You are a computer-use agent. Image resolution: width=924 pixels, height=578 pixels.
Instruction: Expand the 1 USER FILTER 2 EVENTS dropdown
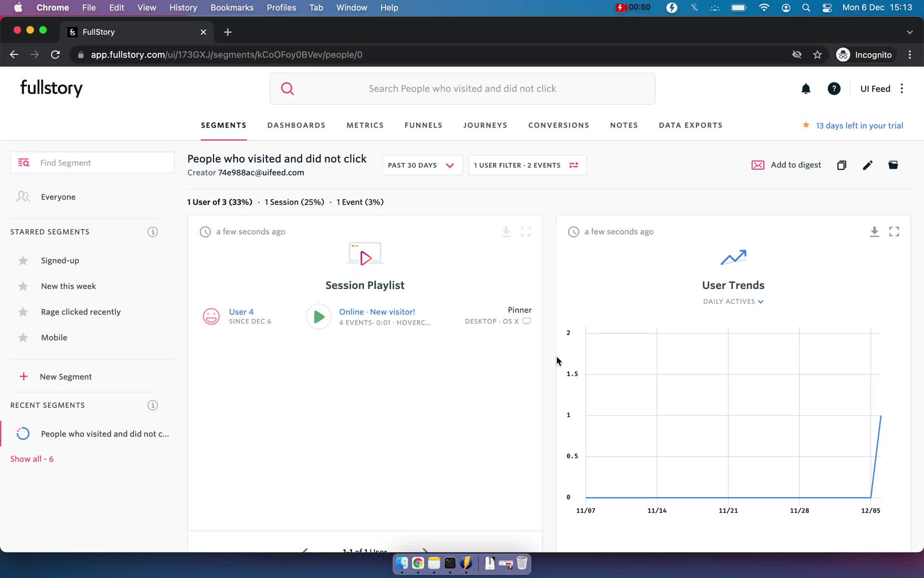(526, 165)
